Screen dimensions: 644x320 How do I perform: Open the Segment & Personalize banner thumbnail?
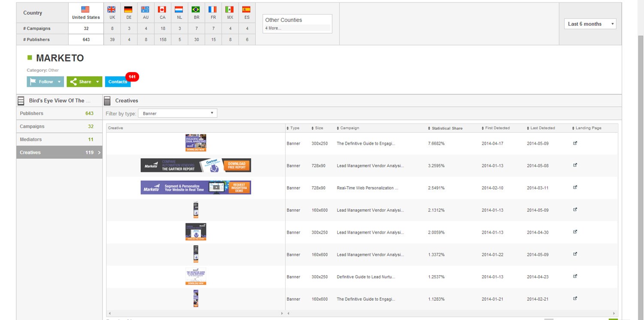[196, 187]
